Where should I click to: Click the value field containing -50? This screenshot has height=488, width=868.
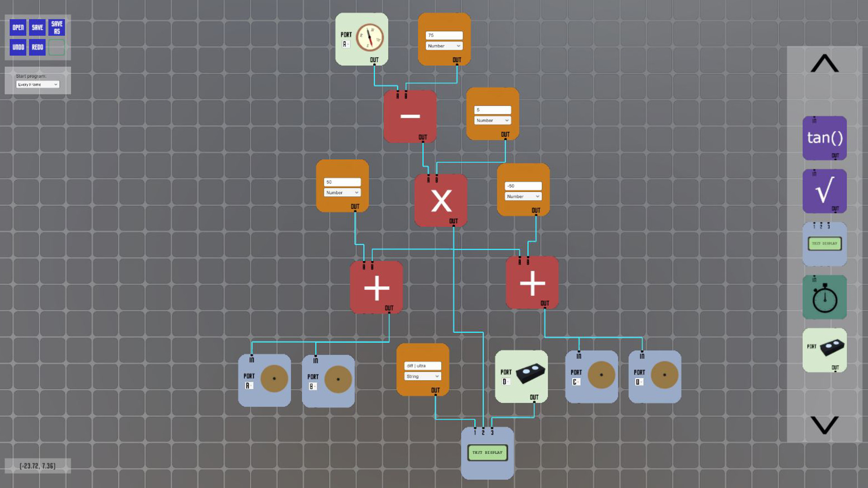click(x=523, y=186)
